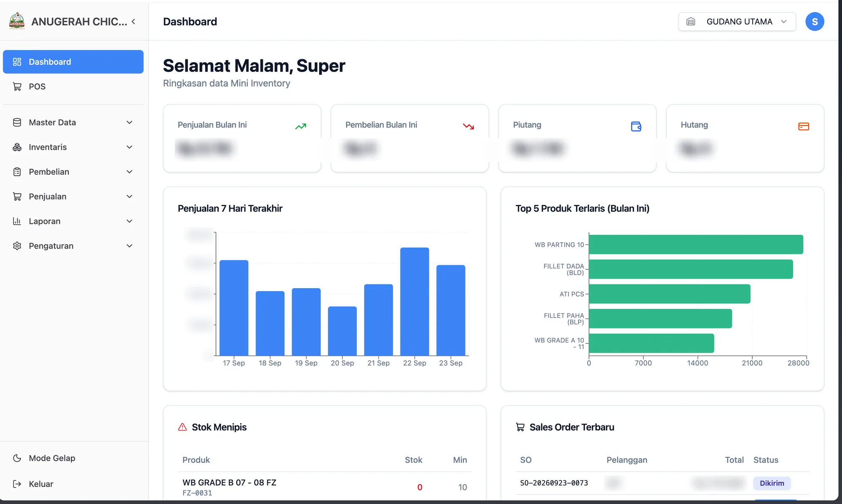Expand the Pengaturan menu chevron
Screen dimensions: 842x504
click(x=130, y=246)
